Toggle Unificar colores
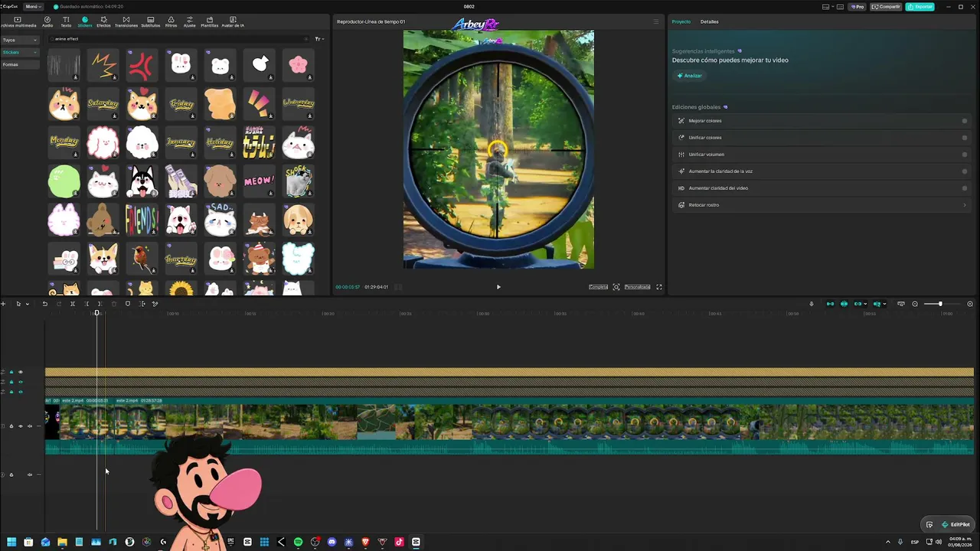 965,138
